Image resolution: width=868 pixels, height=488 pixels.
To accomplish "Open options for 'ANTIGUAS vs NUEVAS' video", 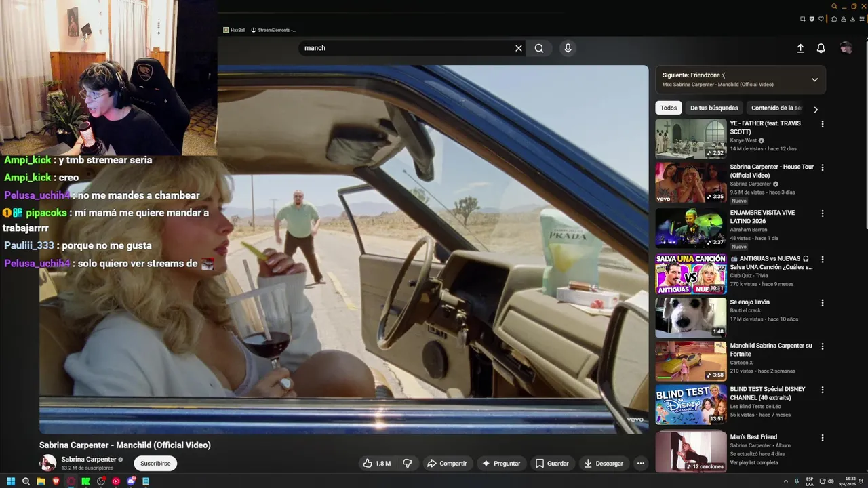I will [823, 260].
